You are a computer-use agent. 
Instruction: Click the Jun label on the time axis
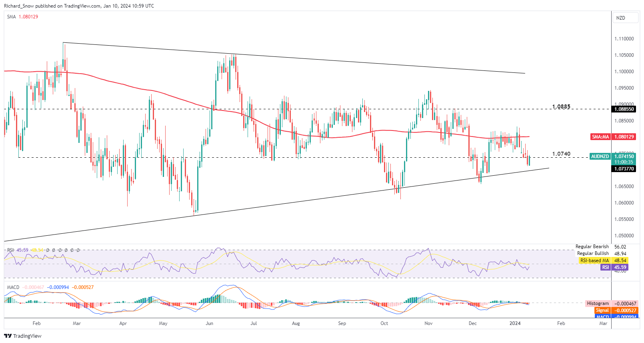[209, 323]
